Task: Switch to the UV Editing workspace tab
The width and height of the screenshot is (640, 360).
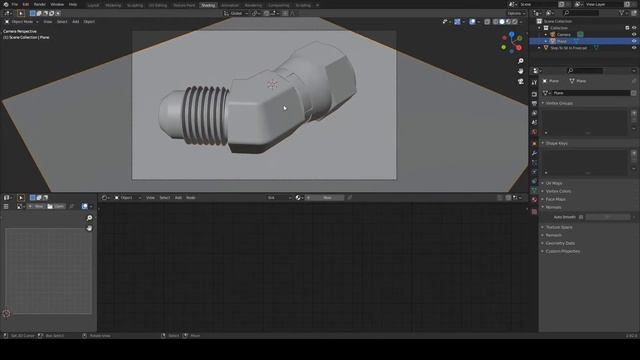Action: coord(158,5)
